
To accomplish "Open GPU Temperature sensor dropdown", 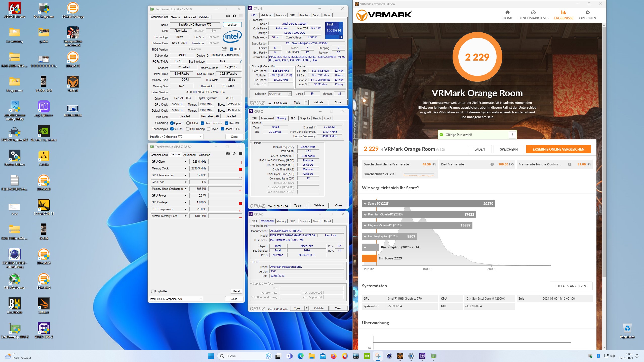I will tap(185, 175).
